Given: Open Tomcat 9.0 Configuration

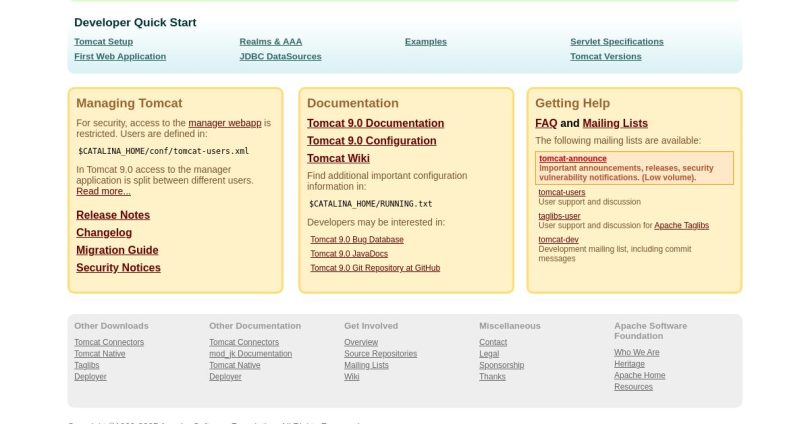Looking at the screenshot, I should [x=371, y=140].
